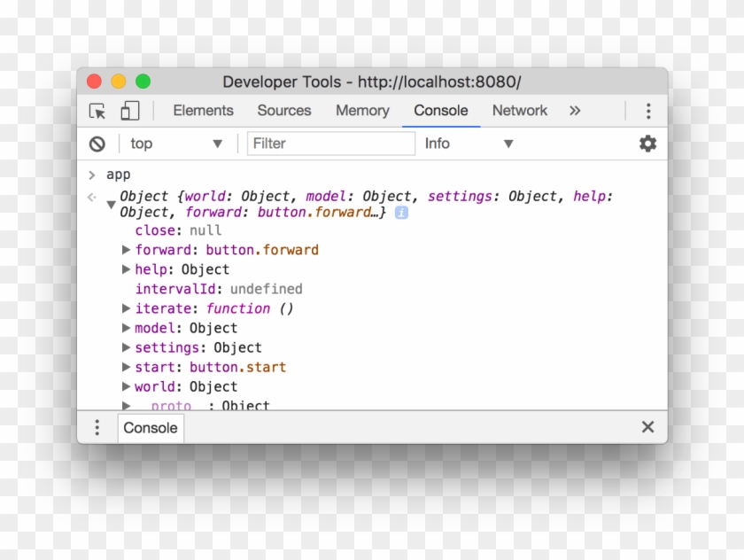
Task: Activate the inspect element cursor tool
Action: [x=97, y=111]
